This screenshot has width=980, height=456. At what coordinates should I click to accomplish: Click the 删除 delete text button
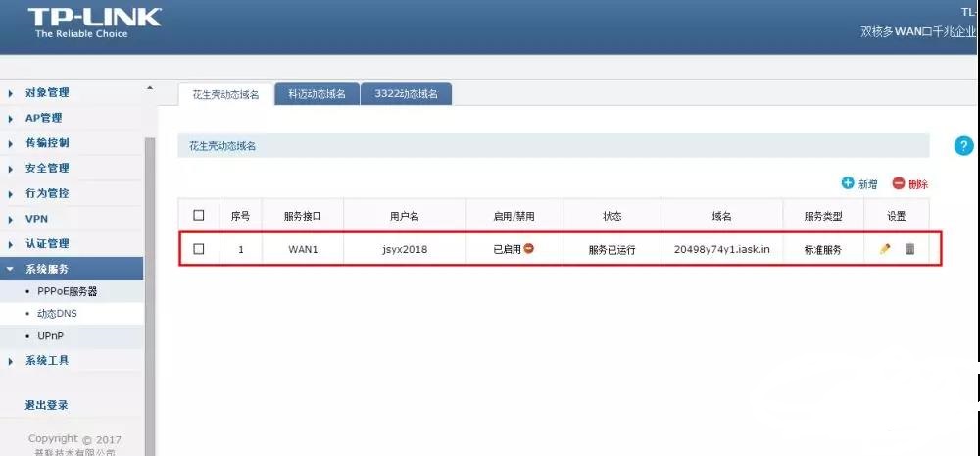coord(919,184)
